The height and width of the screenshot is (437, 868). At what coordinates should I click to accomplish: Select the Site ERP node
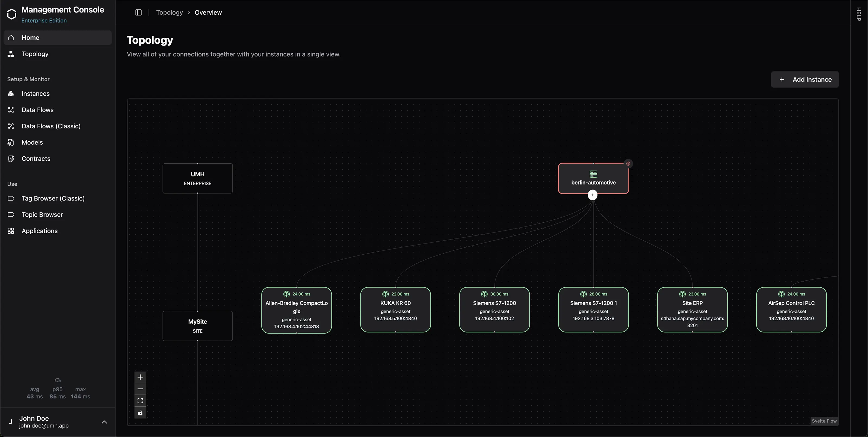point(692,310)
